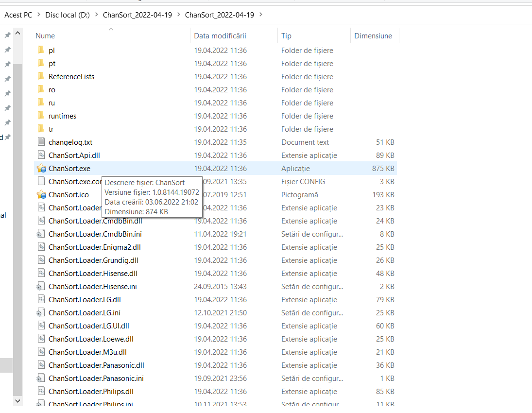Select ChanSort.Loader.LG.UI.dll file name
The width and height of the screenshot is (532, 413).
tap(89, 326)
